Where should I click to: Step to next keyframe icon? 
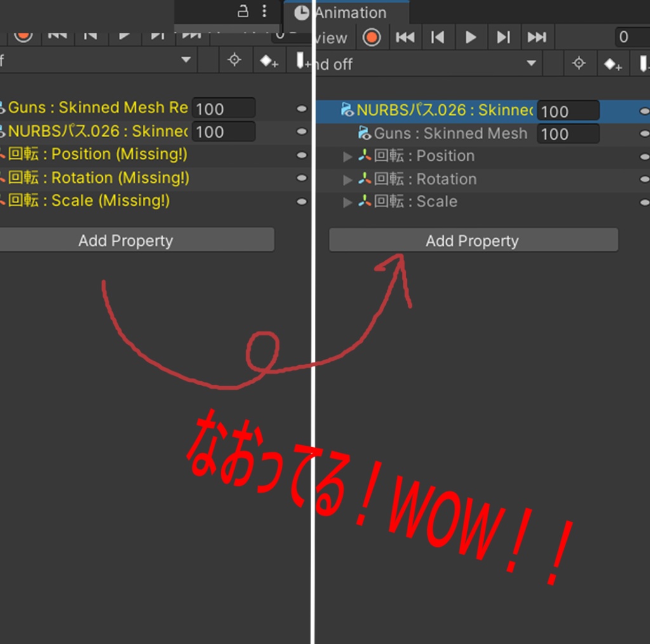[x=504, y=37]
